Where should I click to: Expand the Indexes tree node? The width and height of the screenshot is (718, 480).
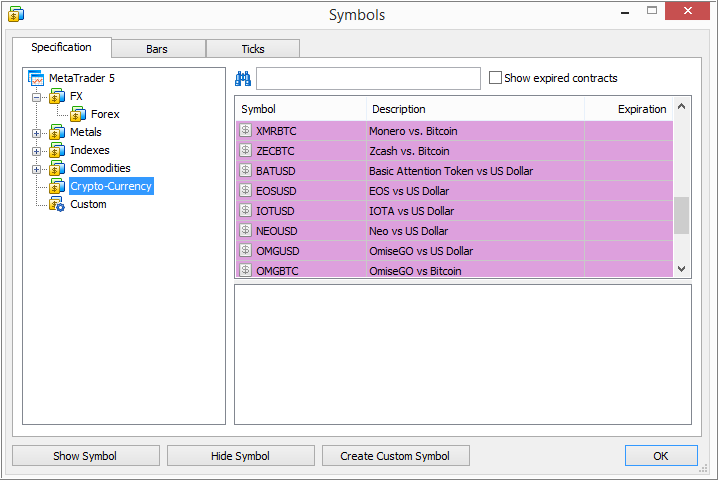36,151
